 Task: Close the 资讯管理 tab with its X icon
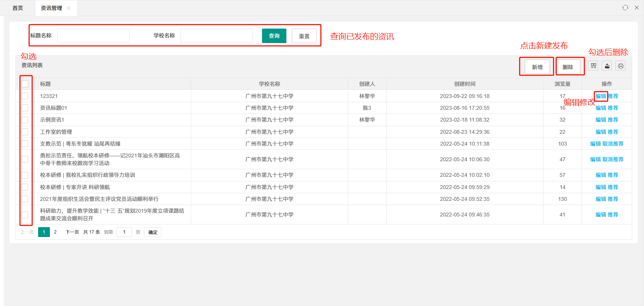coord(69,8)
